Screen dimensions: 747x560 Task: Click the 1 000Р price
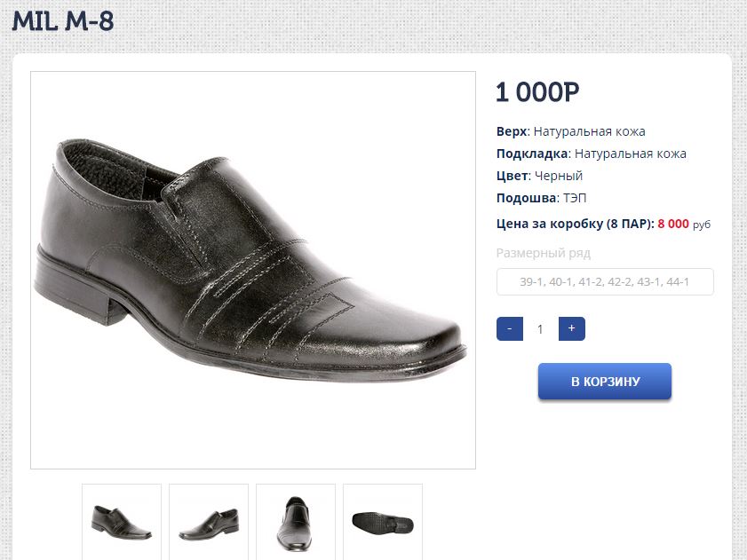(537, 91)
